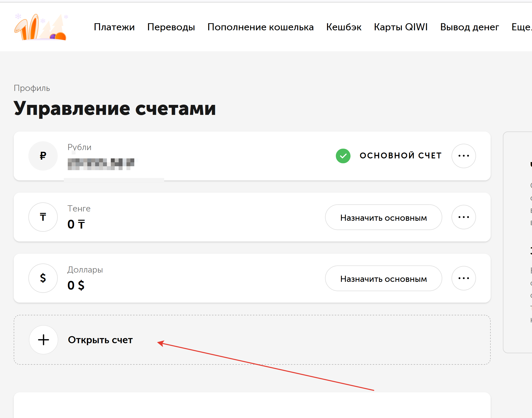Screen dimensions: 532x418
Task: Click the Тенге account name
Action: tap(79, 209)
